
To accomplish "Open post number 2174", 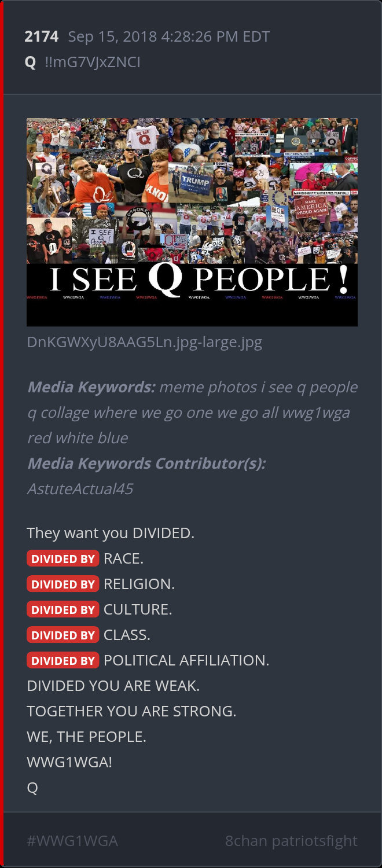I will 42,37.
